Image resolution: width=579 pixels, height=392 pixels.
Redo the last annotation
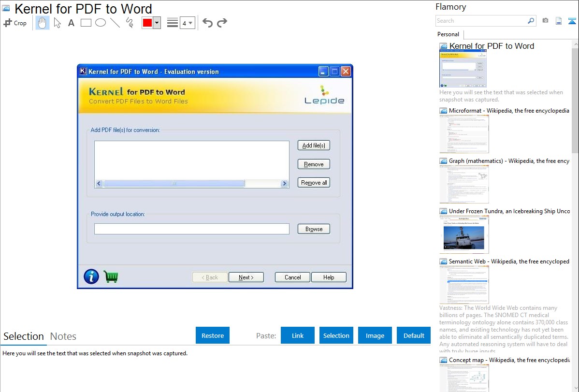click(222, 23)
